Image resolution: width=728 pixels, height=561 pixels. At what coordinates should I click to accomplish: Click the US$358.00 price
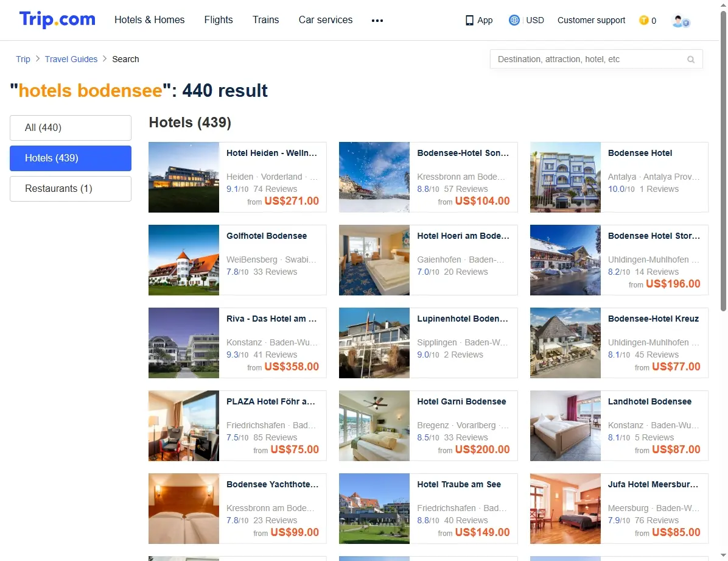(x=292, y=366)
